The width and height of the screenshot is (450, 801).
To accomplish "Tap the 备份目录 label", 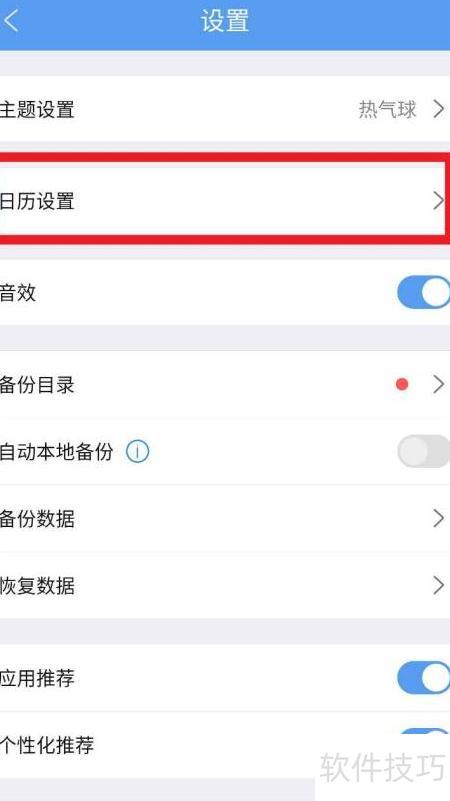I will coord(37,385).
